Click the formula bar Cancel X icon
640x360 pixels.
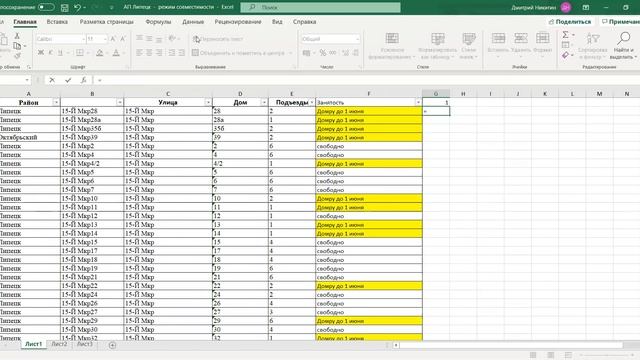[52, 80]
